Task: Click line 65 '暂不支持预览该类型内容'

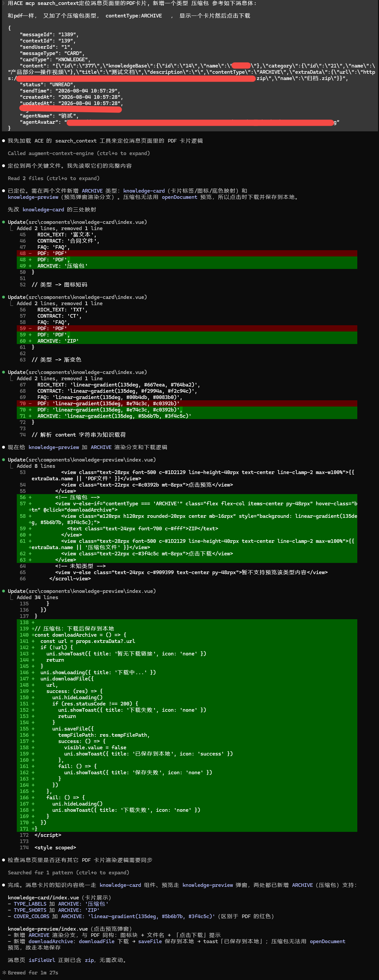Action: point(191,572)
